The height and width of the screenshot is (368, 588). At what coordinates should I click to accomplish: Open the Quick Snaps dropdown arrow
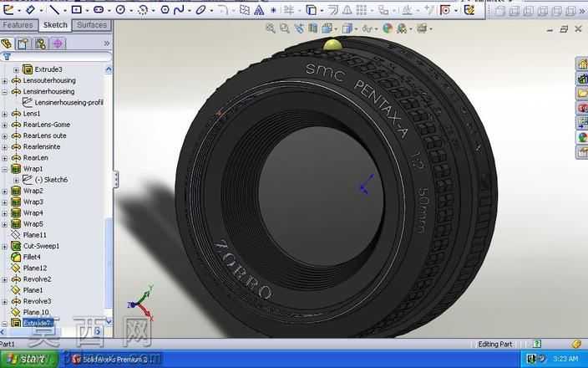tap(456, 11)
